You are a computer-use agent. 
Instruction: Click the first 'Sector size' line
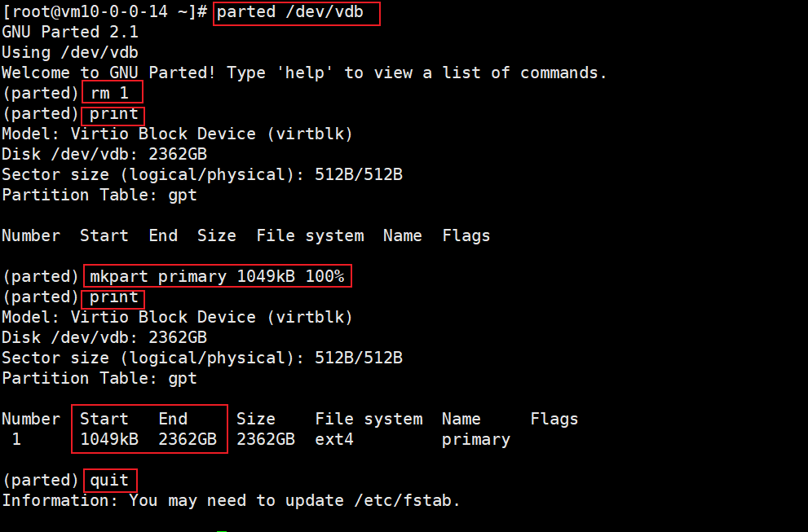pos(202,174)
